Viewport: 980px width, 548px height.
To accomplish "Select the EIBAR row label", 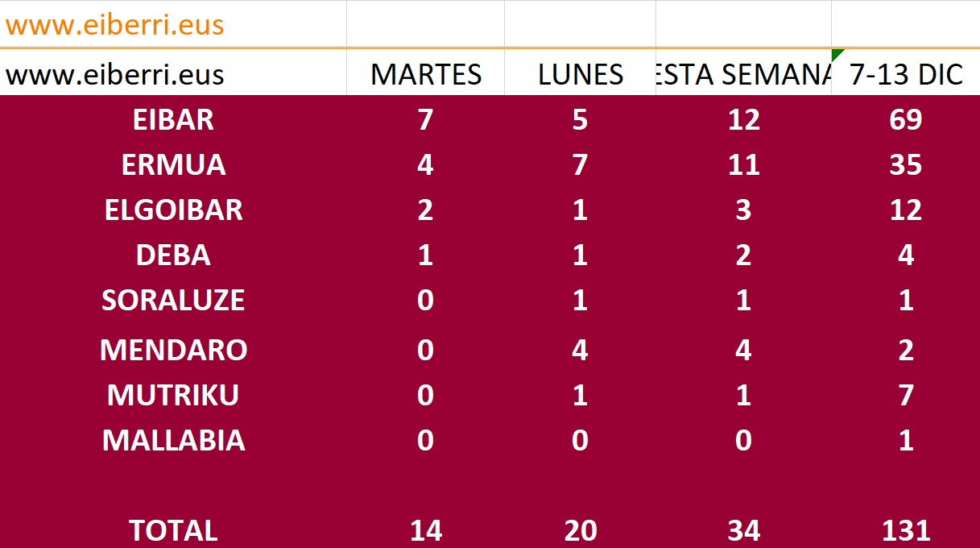I will tap(173, 120).
